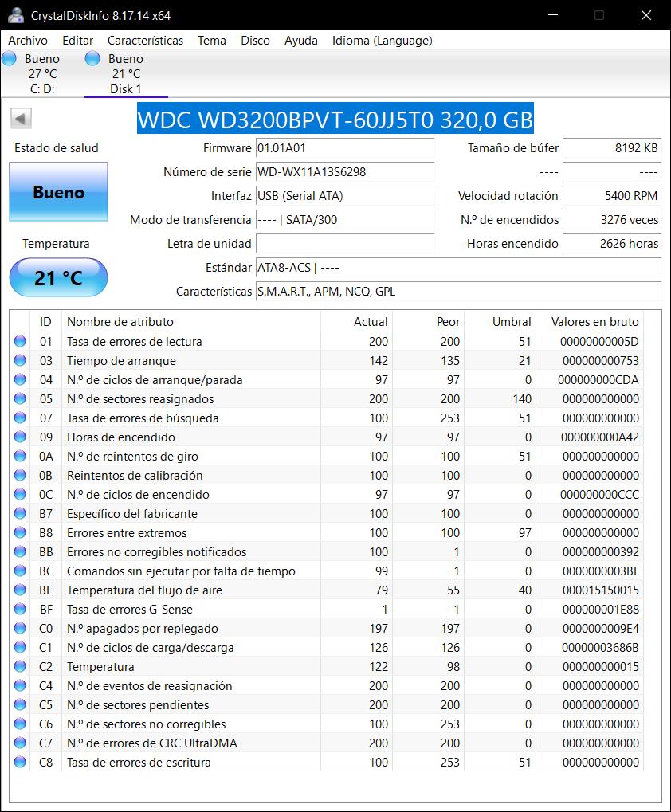Click status orb for attribute C8 errores de escritura
671x812 pixels.
coord(20,763)
